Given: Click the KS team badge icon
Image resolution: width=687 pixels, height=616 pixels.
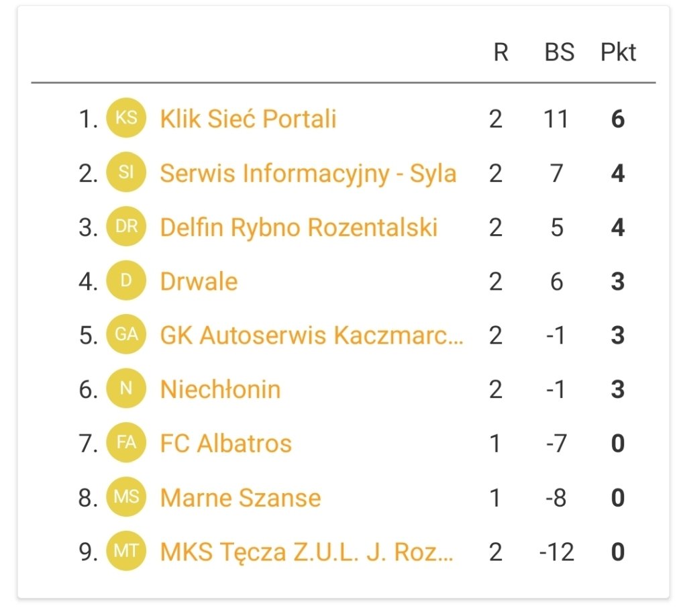Looking at the screenshot, I should [x=126, y=118].
